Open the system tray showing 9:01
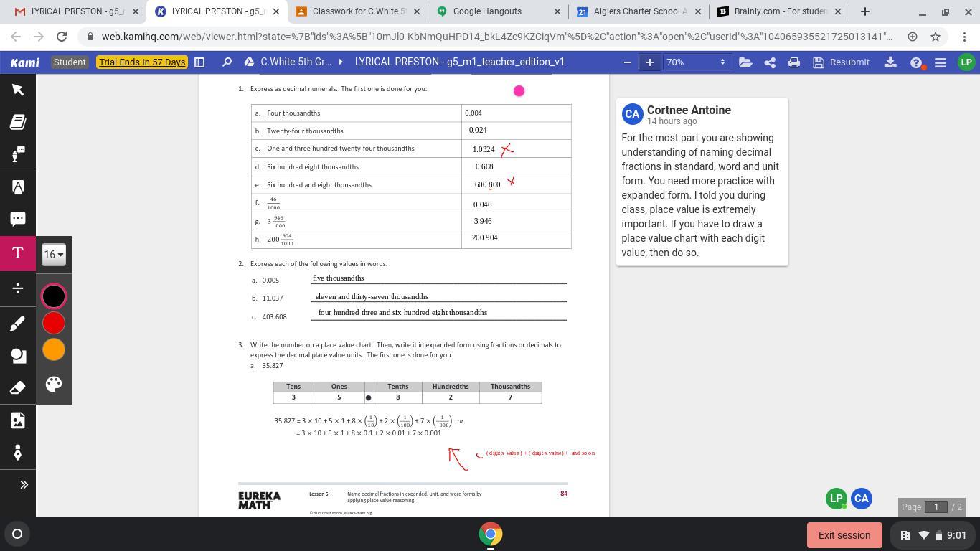This screenshot has height=551, width=980. pos(934,535)
